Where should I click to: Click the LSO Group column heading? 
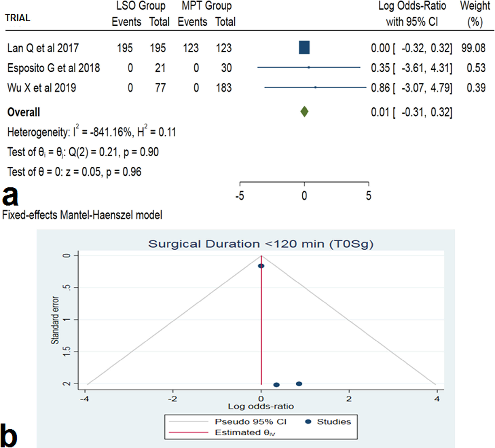[141, 6]
